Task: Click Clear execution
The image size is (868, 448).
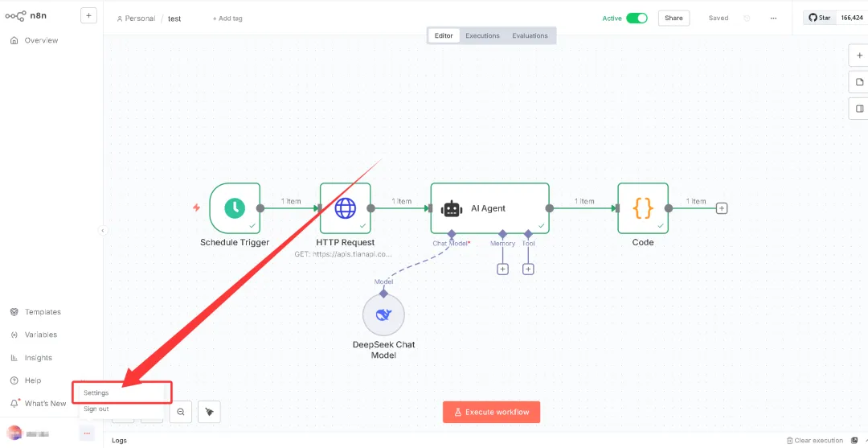Action: point(815,441)
